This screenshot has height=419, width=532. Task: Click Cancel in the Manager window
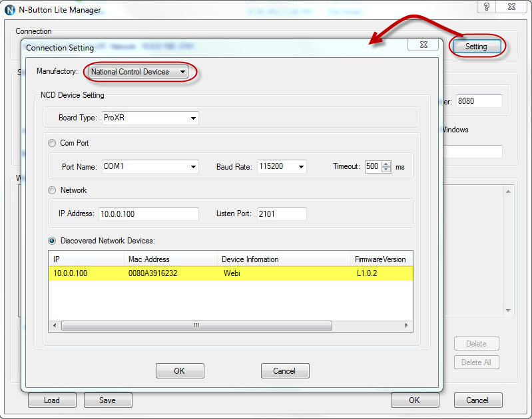pos(477,400)
